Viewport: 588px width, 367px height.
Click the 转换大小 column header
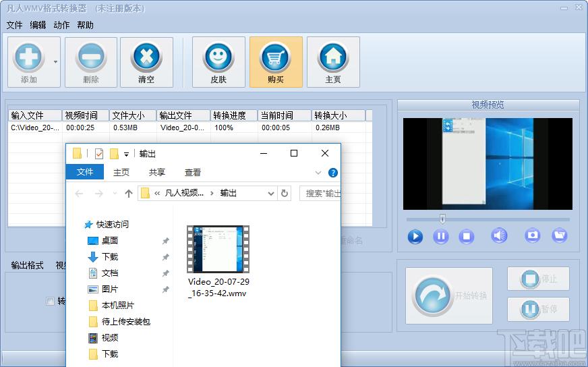339,115
